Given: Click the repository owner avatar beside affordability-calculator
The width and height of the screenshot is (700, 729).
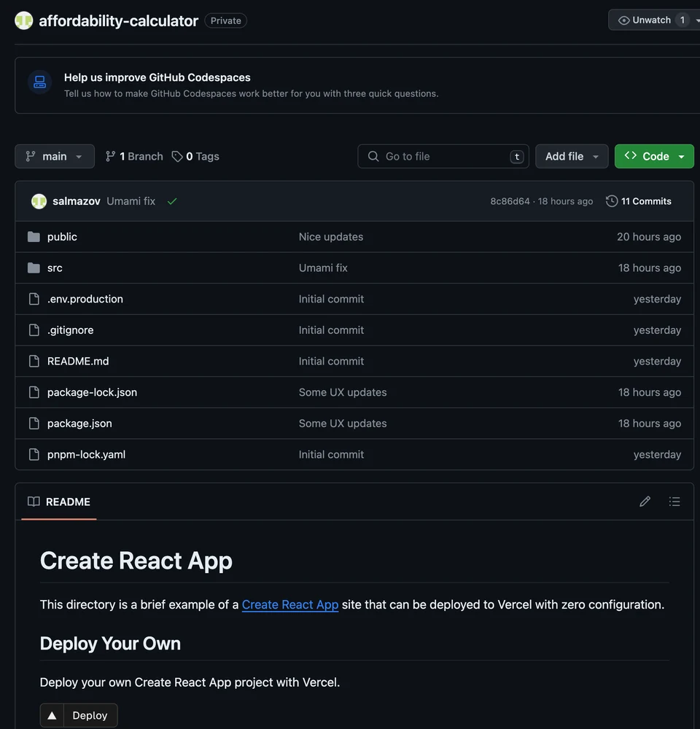Looking at the screenshot, I should (x=24, y=20).
